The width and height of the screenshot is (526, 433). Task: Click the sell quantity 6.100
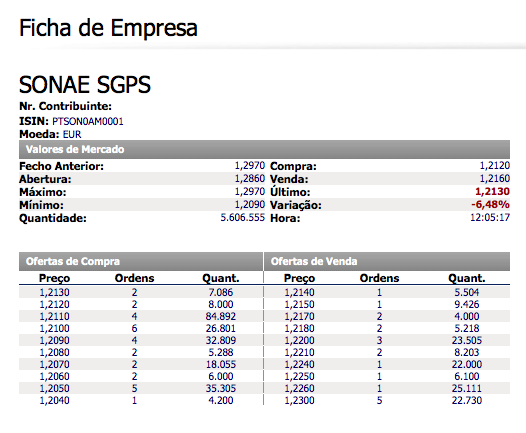click(467, 377)
